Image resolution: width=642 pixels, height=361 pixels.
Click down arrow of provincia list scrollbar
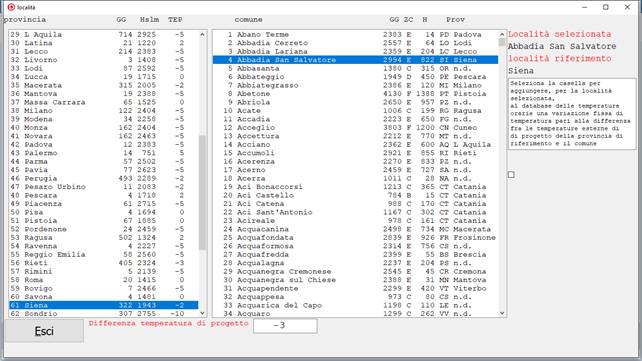click(202, 313)
